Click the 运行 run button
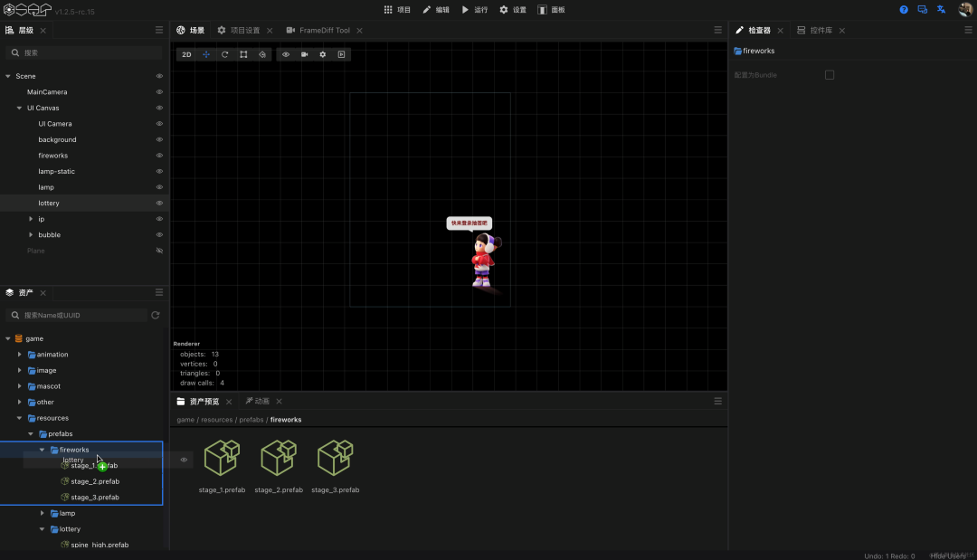977x560 pixels. click(475, 10)
